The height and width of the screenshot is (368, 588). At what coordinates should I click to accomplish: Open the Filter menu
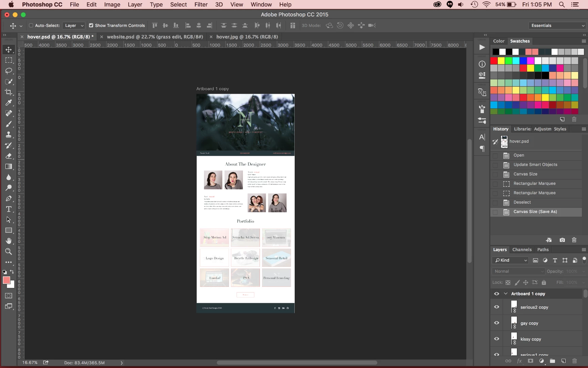201,4
